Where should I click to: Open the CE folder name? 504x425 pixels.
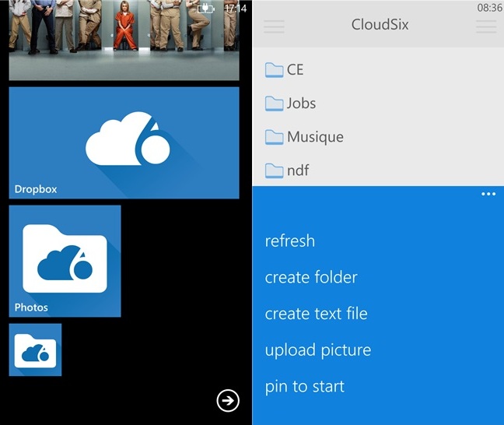pyautogui.click(x=295, y=70)
